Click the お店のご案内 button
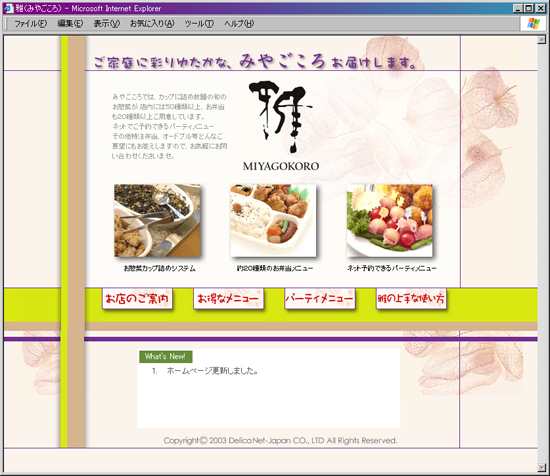The height and width of the screenshot is (476, 550). pyautogui.click(x=137, y=299)
